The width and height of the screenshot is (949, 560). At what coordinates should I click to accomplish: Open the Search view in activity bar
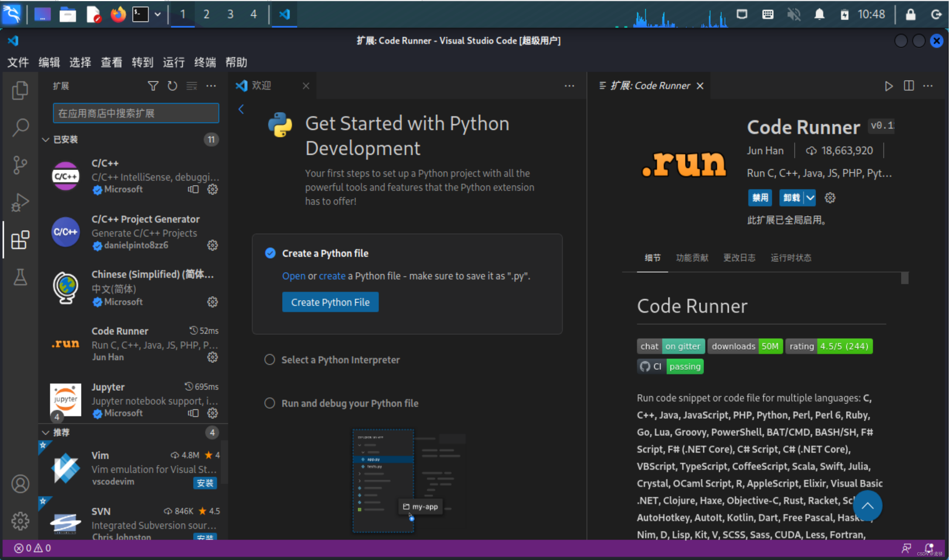click(x=20, y=127)
